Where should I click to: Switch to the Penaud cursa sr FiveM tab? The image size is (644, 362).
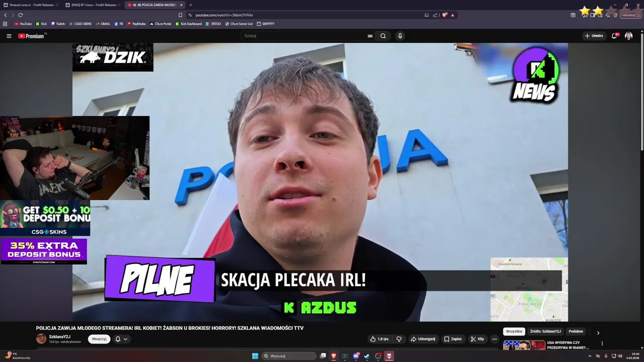tap(31, 5)
